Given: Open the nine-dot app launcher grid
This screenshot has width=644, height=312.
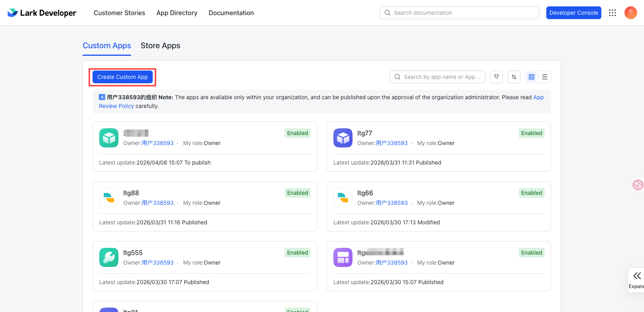Looking at the screenshot, I should click(x=612, y=13).
